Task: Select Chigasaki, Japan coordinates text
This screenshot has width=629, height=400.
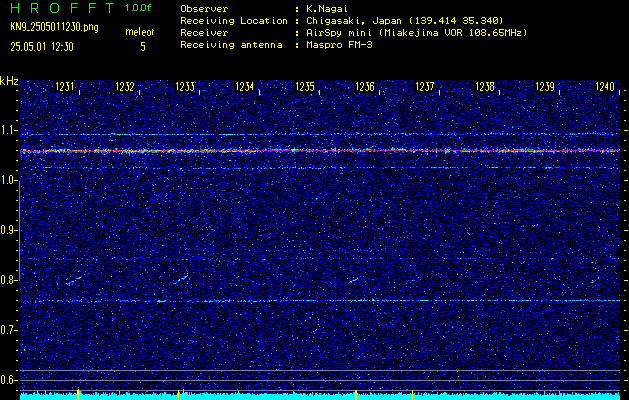Action: (x=405, y=20)
